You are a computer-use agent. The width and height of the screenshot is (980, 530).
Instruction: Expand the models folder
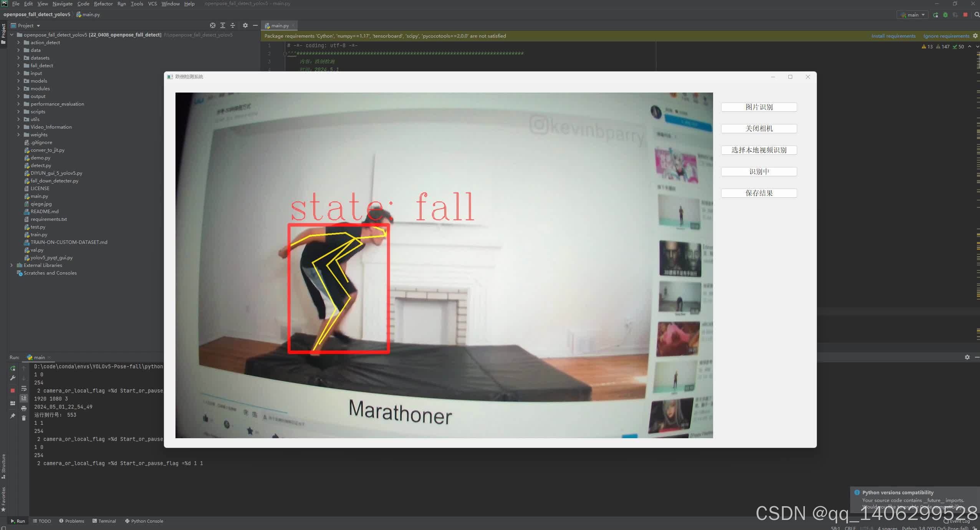click(18, 81)
